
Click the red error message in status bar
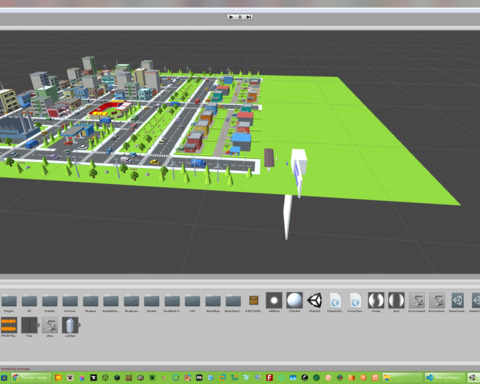pyautogui.click(x=15, y=369)
